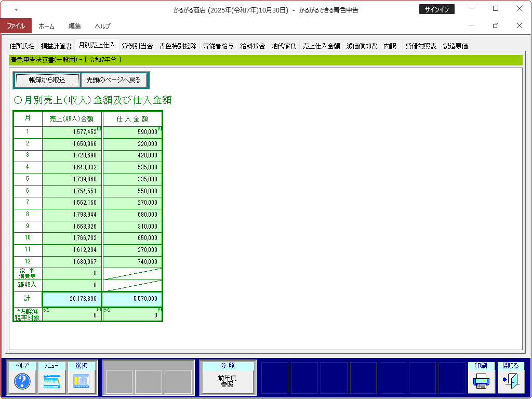Open the quick access toolbar dropdown arrow
The width and height of the screenshot is (532, 399).
(16, 9)
